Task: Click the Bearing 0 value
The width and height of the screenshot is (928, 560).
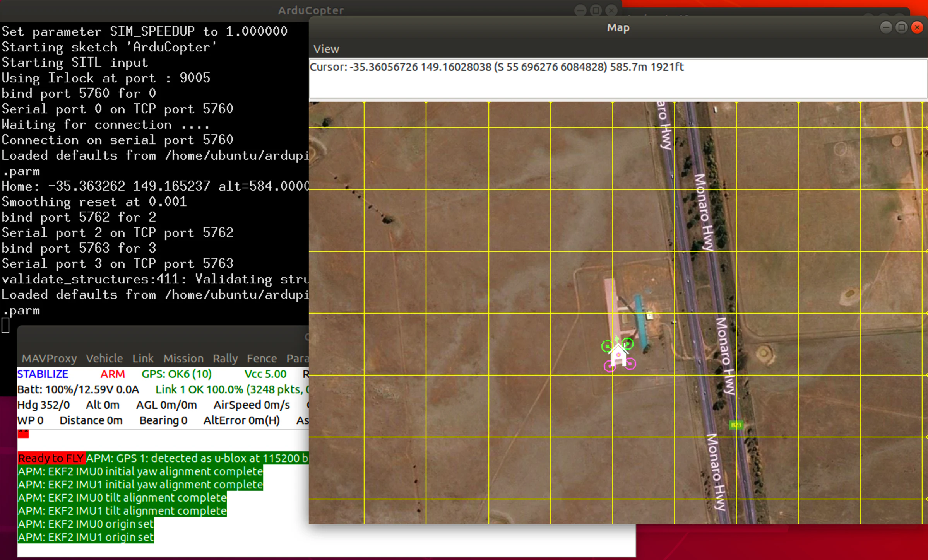Action: pos(163,420)
